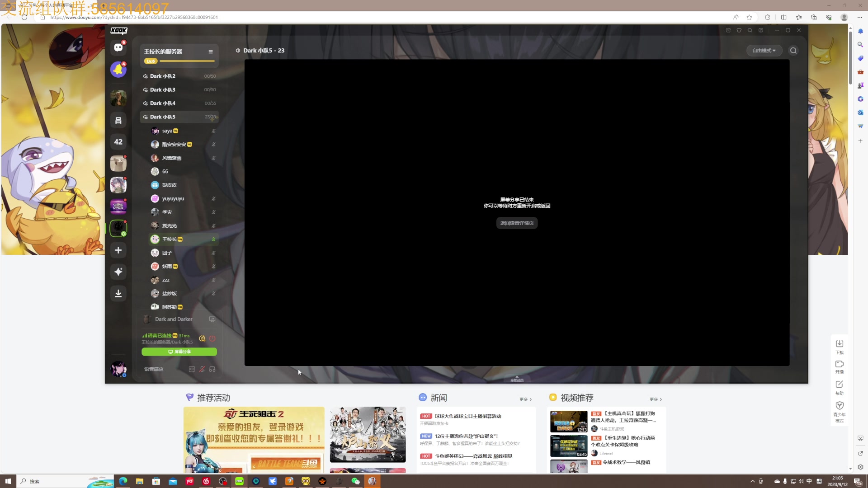Click the server level Lv.6 progress bar

point(179,61)
